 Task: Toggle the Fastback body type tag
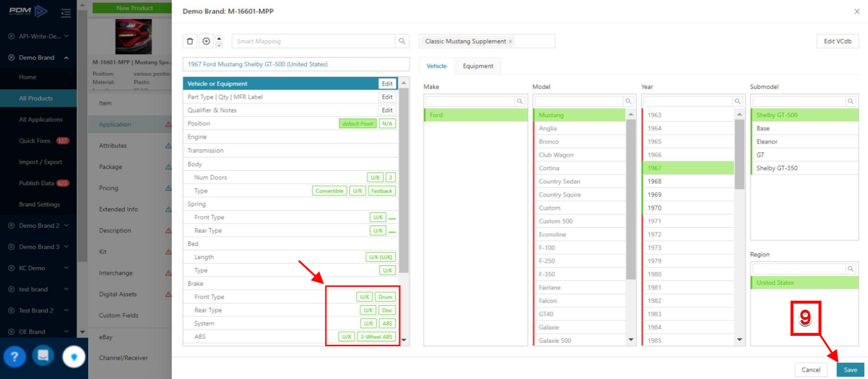382,191
